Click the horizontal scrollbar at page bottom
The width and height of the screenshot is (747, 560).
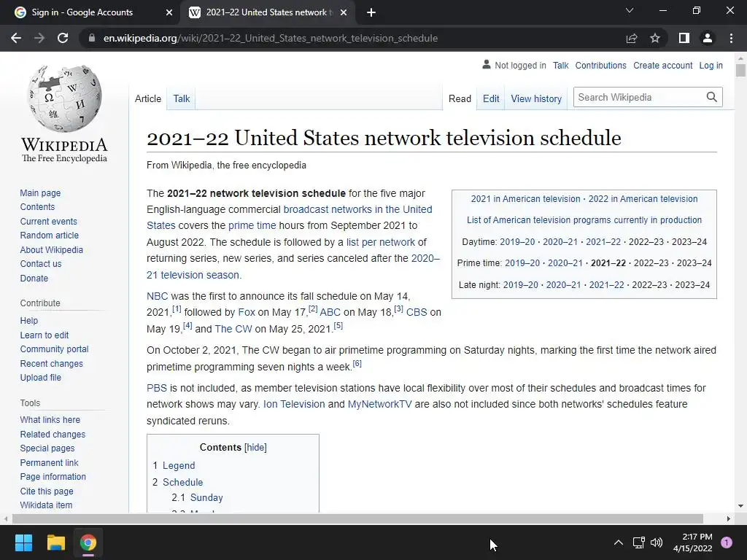coord(357,518)
